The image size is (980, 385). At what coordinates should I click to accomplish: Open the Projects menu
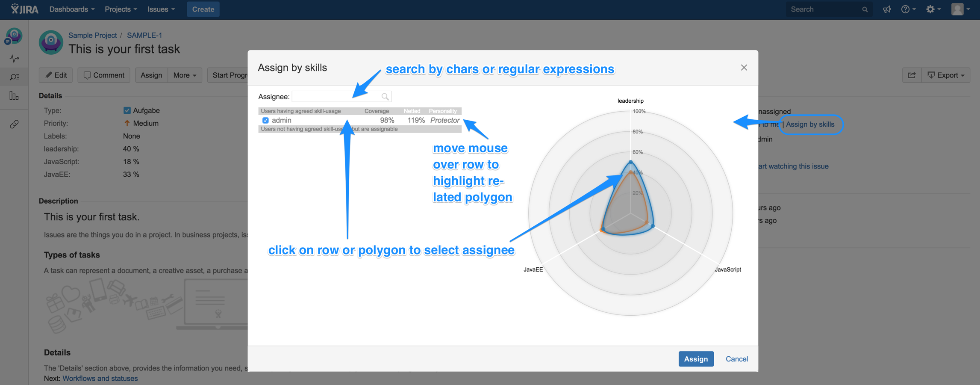(120, 9)
